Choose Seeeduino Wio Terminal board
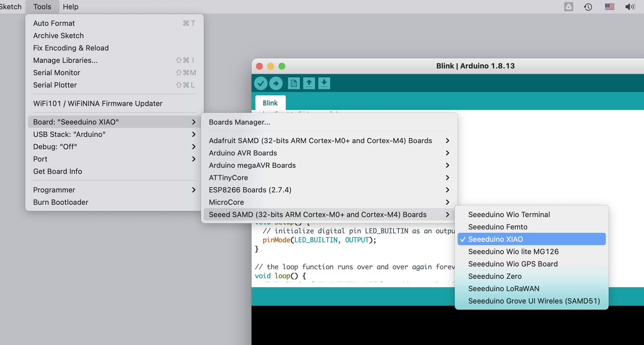 tap(531, 214)
